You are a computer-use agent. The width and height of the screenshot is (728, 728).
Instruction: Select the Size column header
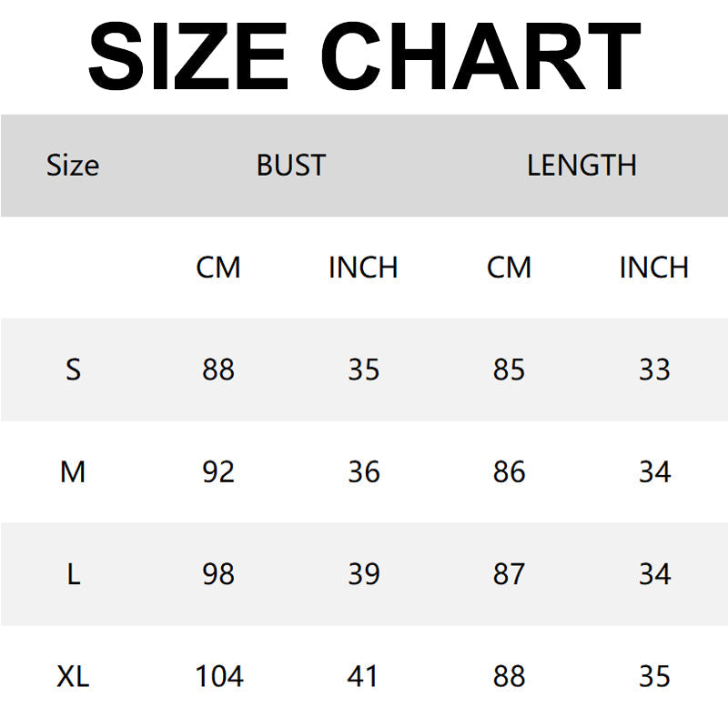coord(73,166)
